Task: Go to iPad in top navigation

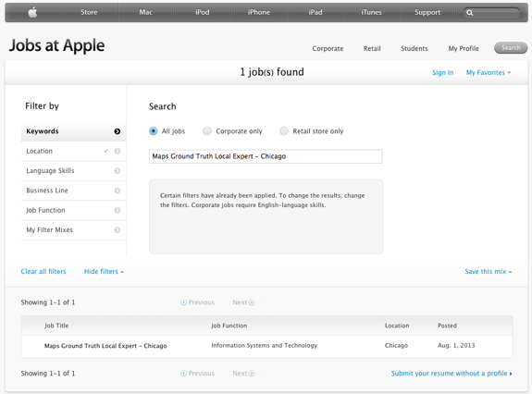Action: pyautogui.click(x=315, y=13)
